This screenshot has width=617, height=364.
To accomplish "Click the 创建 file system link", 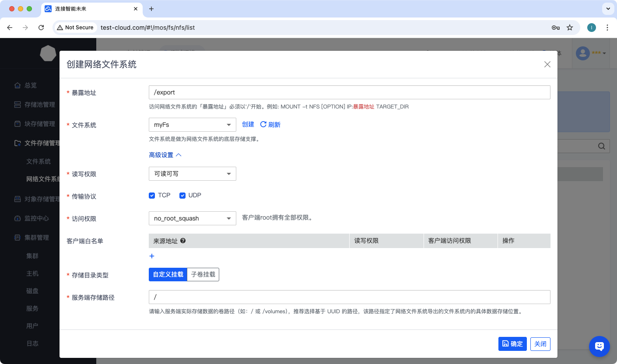I will point(248,125).
